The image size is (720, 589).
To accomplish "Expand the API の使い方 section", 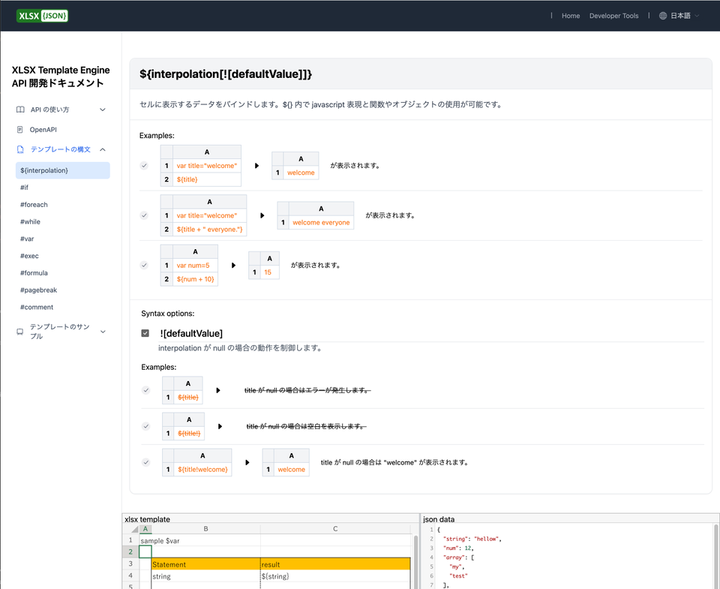I will click(x=102, y=110).
